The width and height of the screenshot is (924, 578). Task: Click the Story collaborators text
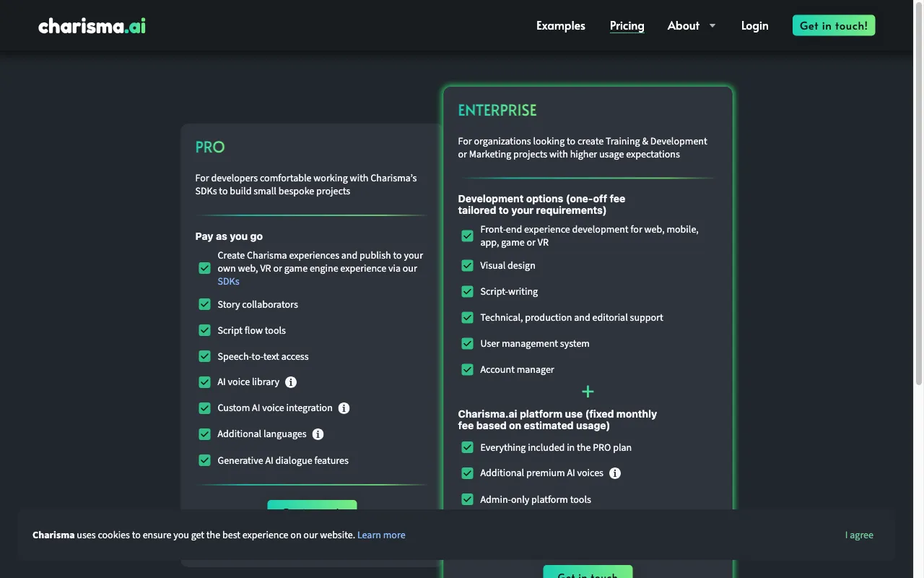pos(258,304)
